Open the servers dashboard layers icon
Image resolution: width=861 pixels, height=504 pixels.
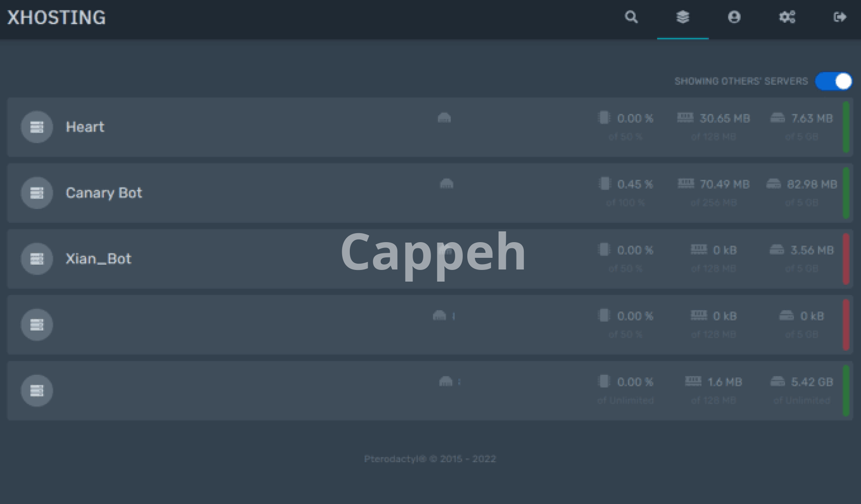click(683, 17)
